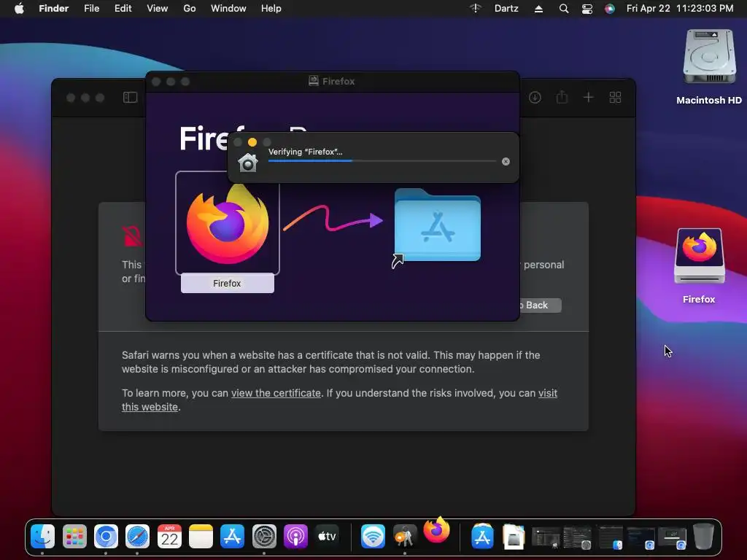
Task: Open Spotlight search in menu bar
Action: [x=564, y=9]
